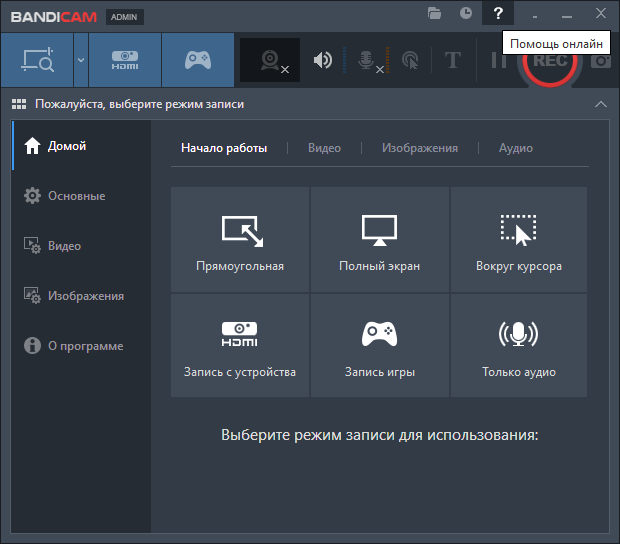Choose the Полный экран recording tile
The width and height of the screenshot is (620, 544).
380,240
